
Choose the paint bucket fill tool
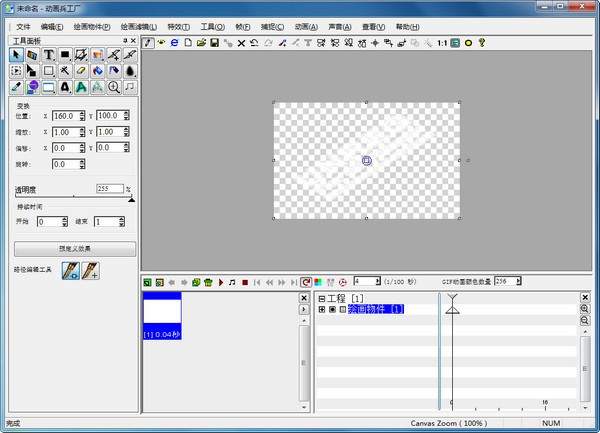97,71
